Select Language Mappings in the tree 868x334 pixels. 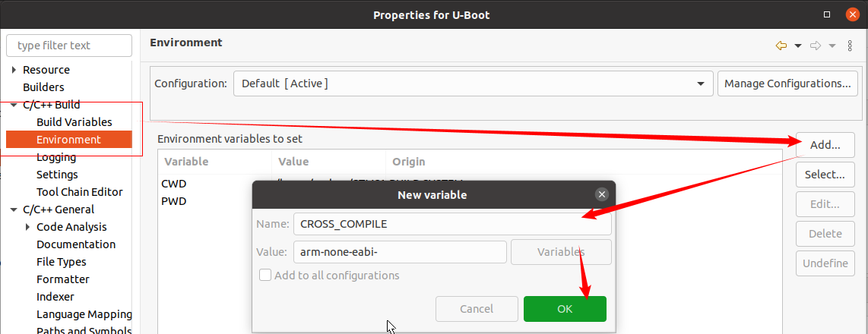click(84, 314)
